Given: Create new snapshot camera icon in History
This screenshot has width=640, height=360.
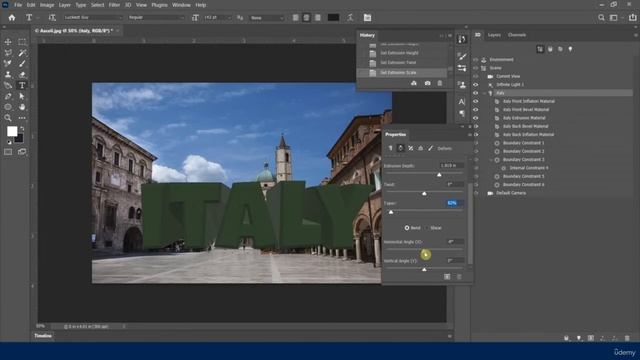Looking at the screenshot, I should click(427, 83).
